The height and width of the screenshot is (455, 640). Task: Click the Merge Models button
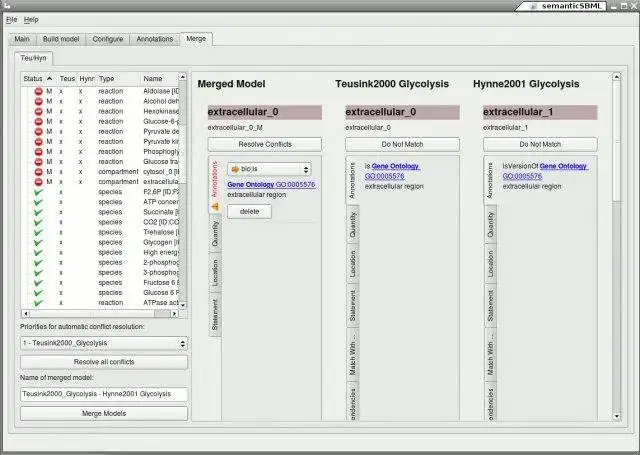point(104,413)
